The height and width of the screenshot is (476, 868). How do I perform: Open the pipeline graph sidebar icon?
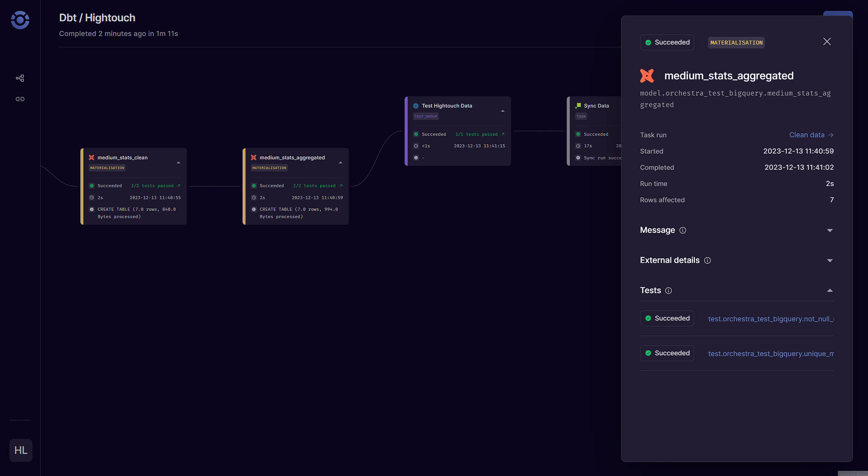20,78
